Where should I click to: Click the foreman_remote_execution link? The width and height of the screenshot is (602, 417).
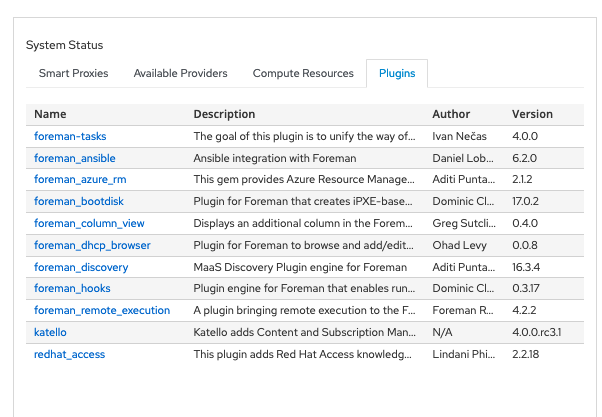click(x=102, y=310)
